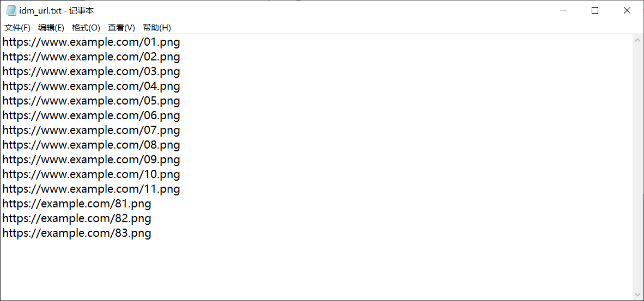This screenshot has height=301, width=644.
Task: Click the line ending with 05.png
Action: coord(91,101)
